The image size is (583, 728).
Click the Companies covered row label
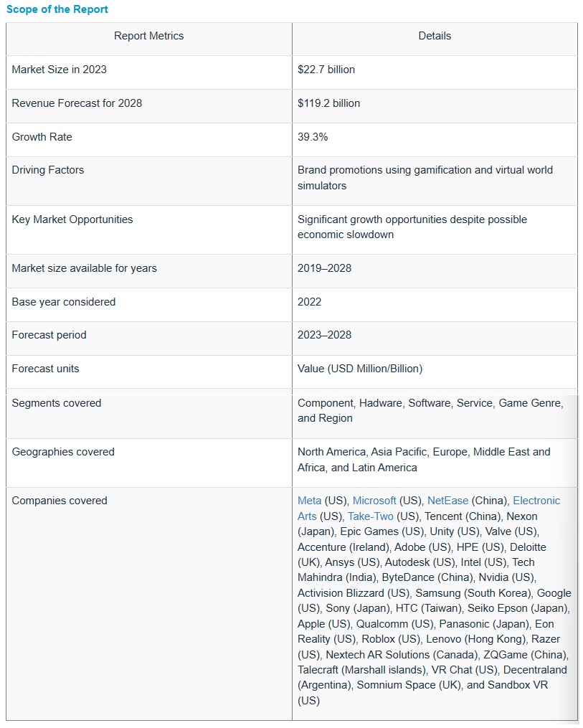pos(60,501)
